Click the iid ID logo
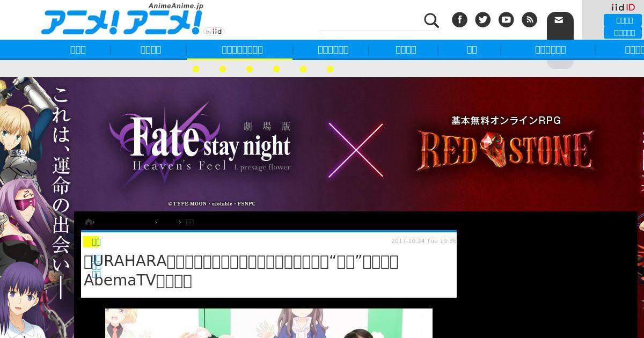The height and width of the screenshot is (338, 644). click(x=623, y=7)
